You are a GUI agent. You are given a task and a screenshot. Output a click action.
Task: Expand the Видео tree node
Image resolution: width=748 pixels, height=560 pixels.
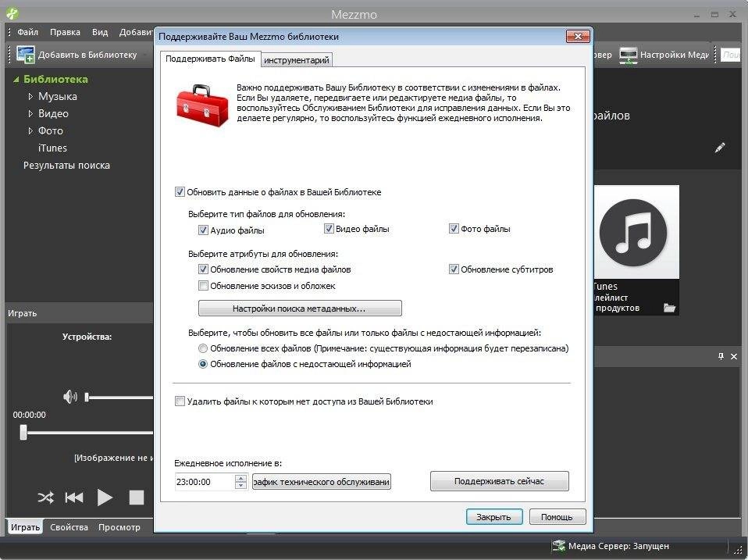[30, 113]
